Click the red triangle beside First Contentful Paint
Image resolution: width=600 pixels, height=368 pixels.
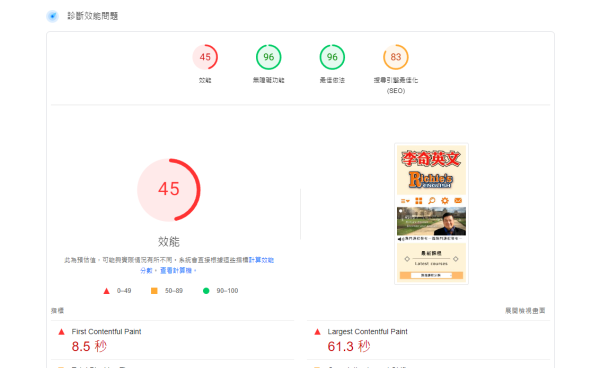[61, 332]
